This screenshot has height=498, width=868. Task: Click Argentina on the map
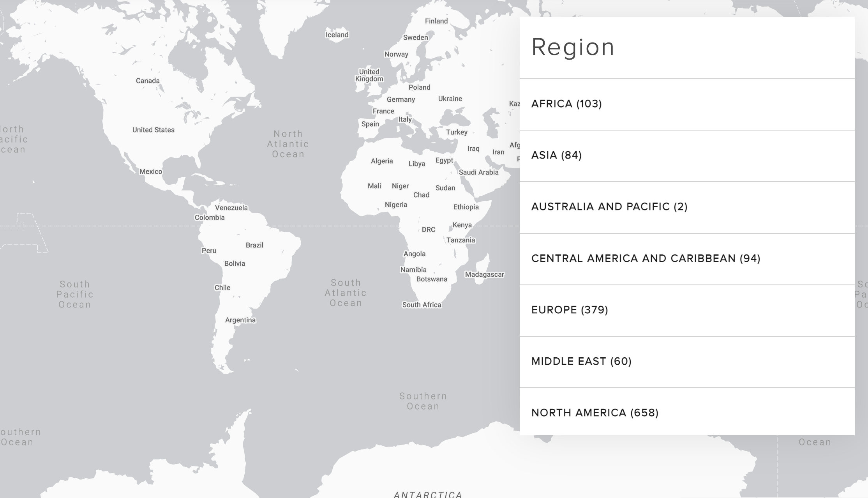click(240, 320)
